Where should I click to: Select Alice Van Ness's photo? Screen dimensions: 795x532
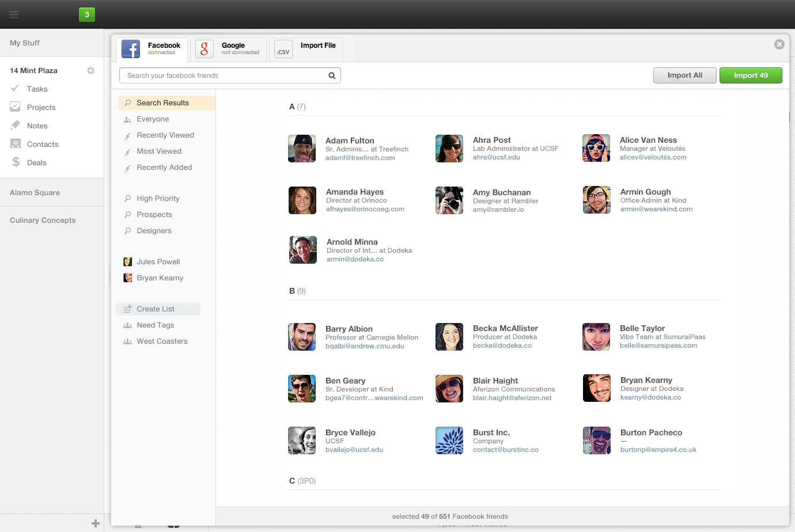point(596,148)
